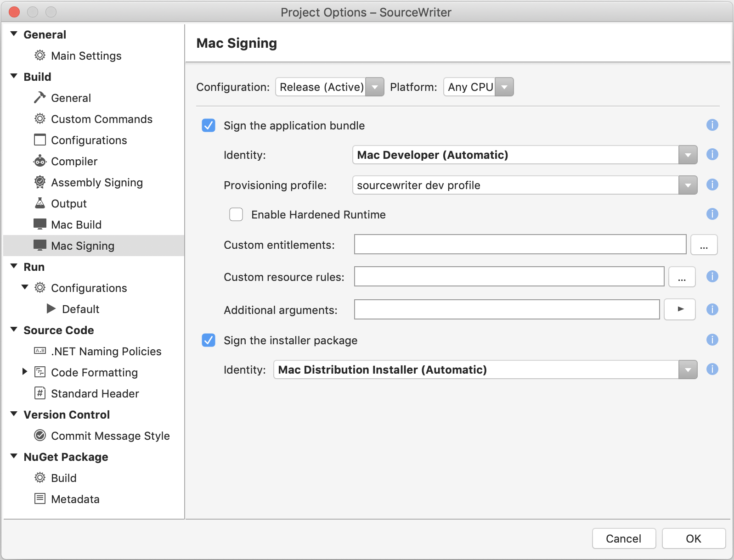Uncheck Sign the application bundle checkbox

209,125
